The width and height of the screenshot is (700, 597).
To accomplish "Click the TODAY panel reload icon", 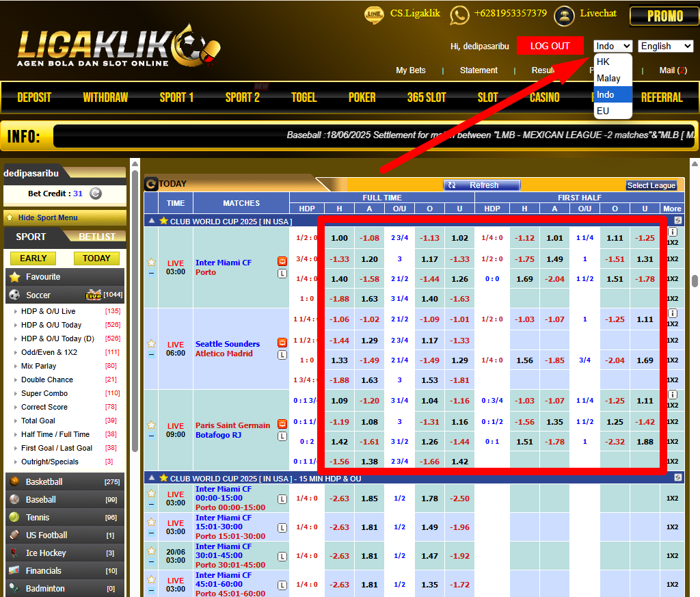I will pyautogui.click(x=151, y=183).
